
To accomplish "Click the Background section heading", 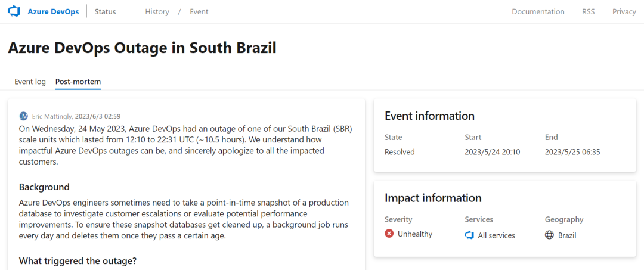I will click(44, 187).
